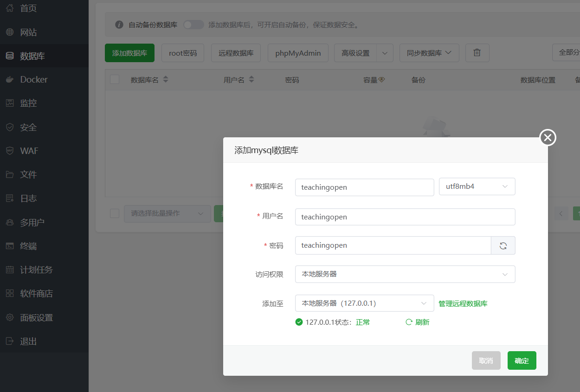Image resolution: width=580 pixels, height=392 pixels.
Task: Close the add mysql database dialog
Action: coord(548,137)
